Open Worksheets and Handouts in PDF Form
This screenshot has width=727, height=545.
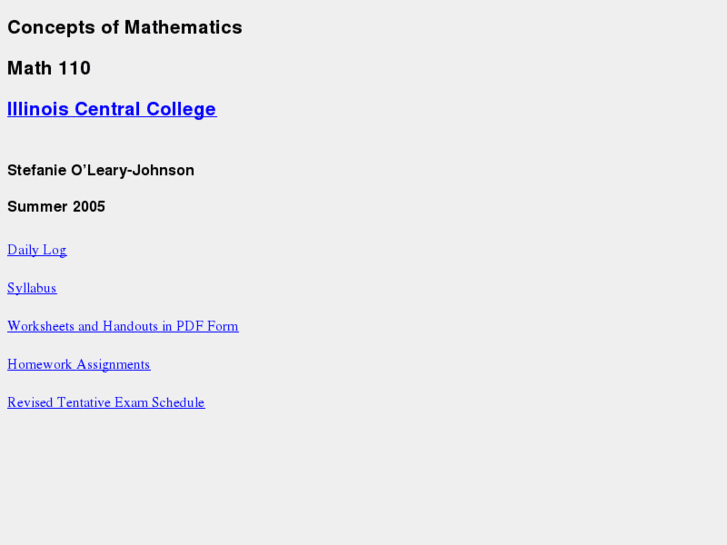point(122,326)
